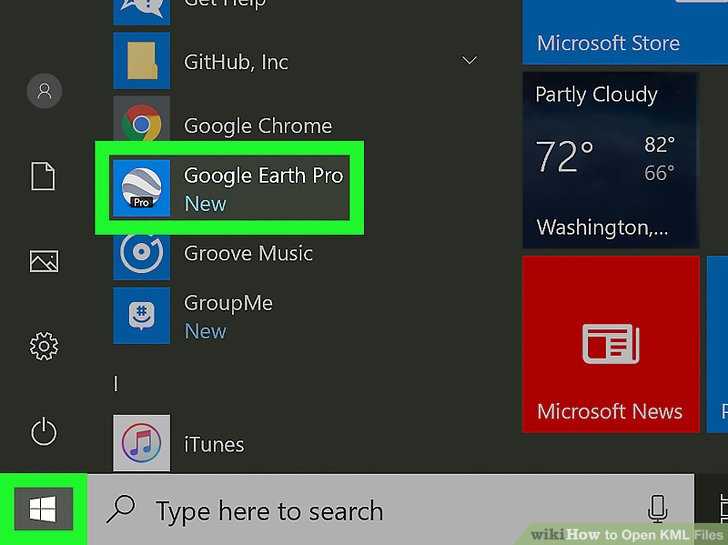Open the Pictures sidebar icon
The image size is (728, 545).
coord(44,261)
